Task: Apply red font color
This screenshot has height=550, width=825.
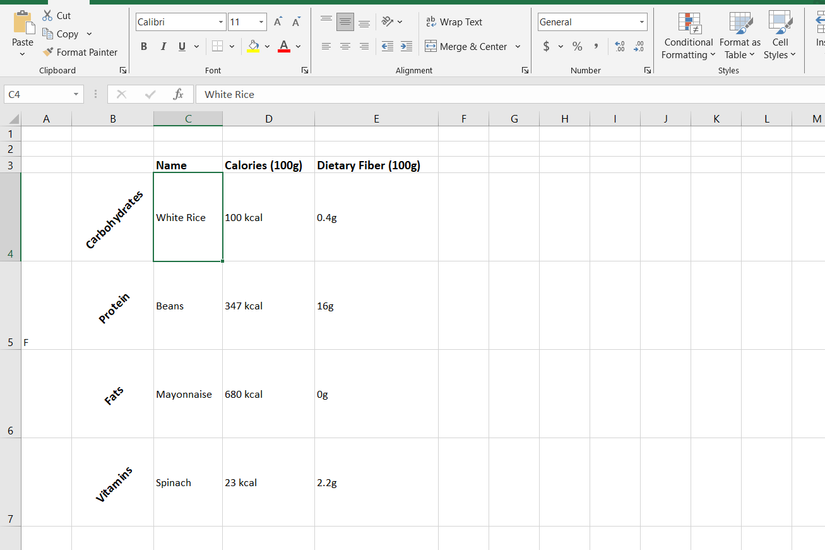Action: click(x=284, y=46)
